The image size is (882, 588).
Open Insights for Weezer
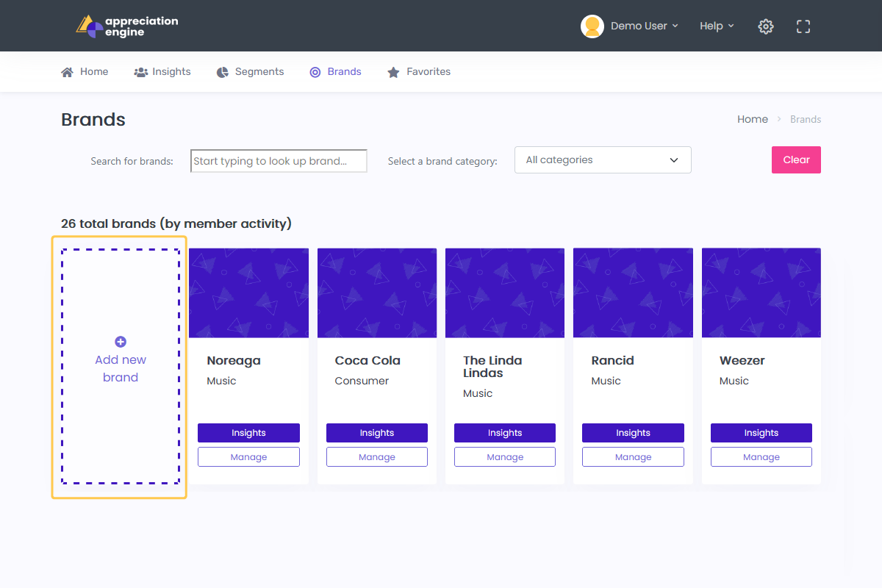761,433
